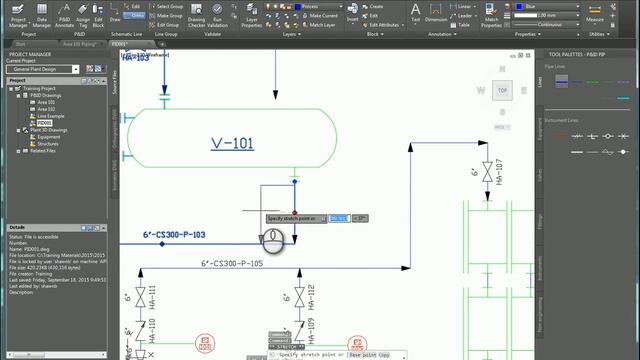Select the Text annotation tool

(416, 13)
